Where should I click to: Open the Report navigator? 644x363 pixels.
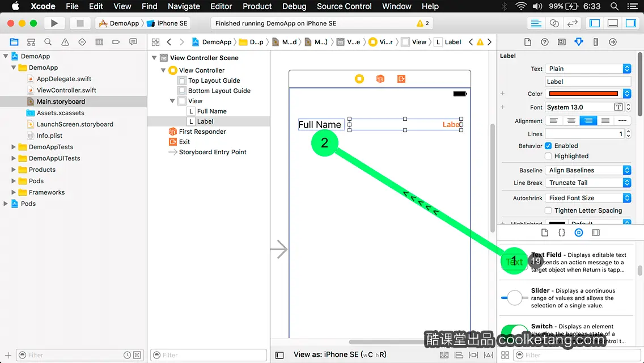tap(133, 42)
